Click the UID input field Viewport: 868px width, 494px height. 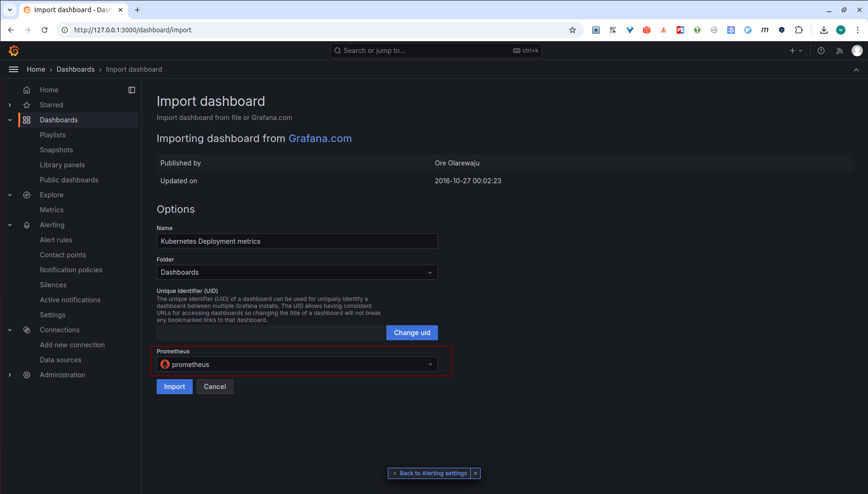(x=271, y=333)
